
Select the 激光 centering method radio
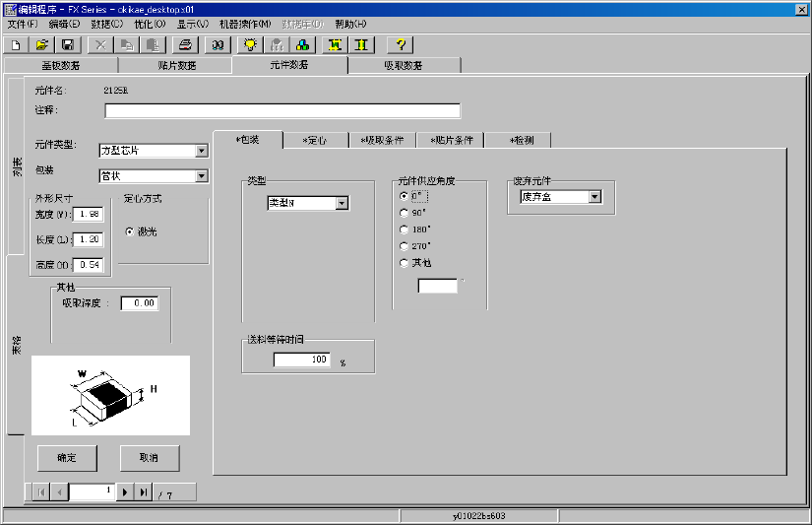[130, 231]
